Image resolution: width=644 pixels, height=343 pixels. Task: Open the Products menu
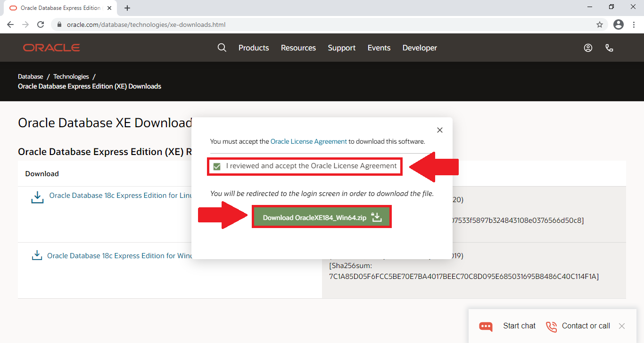pos(254,48)
